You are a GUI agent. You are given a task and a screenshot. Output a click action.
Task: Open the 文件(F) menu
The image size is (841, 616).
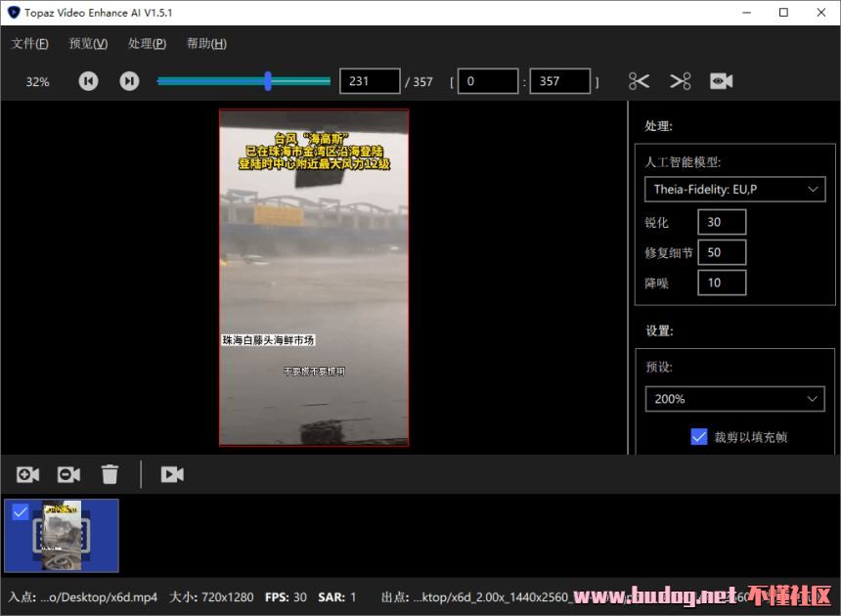pyautogui.click(x=29, y=44)
